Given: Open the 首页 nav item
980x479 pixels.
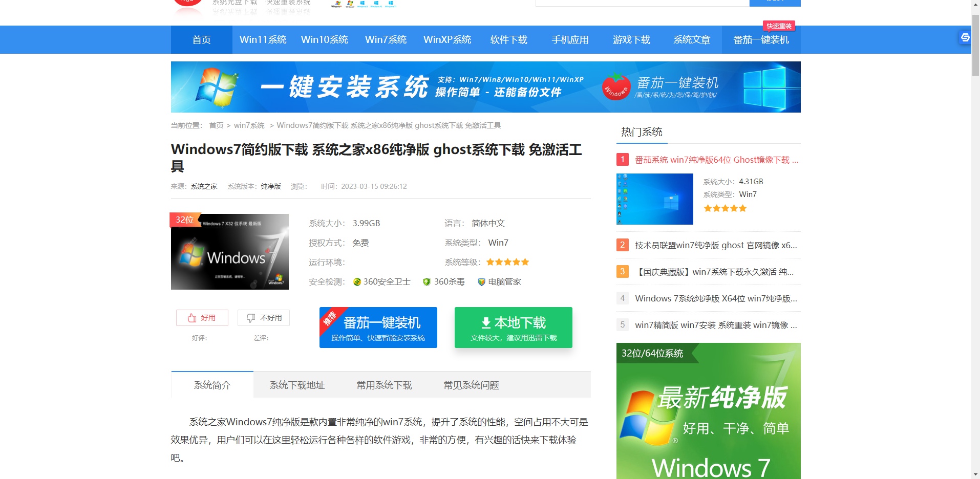Looking at the screenshot, I should [x=202, y=39].
